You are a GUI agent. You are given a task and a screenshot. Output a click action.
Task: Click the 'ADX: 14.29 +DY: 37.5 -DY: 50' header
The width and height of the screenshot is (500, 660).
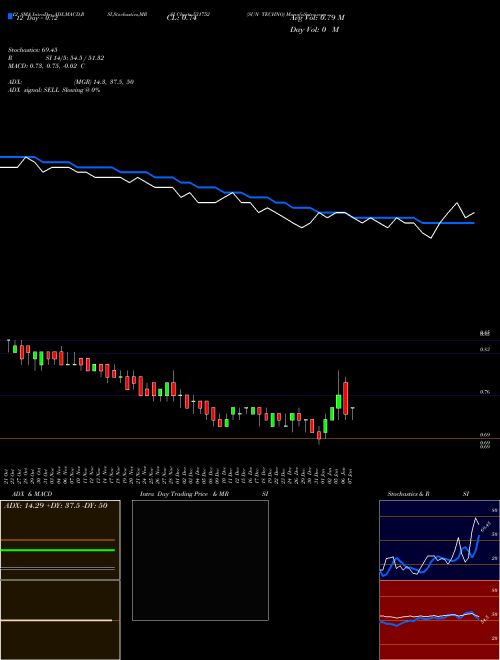coord(56,506)
